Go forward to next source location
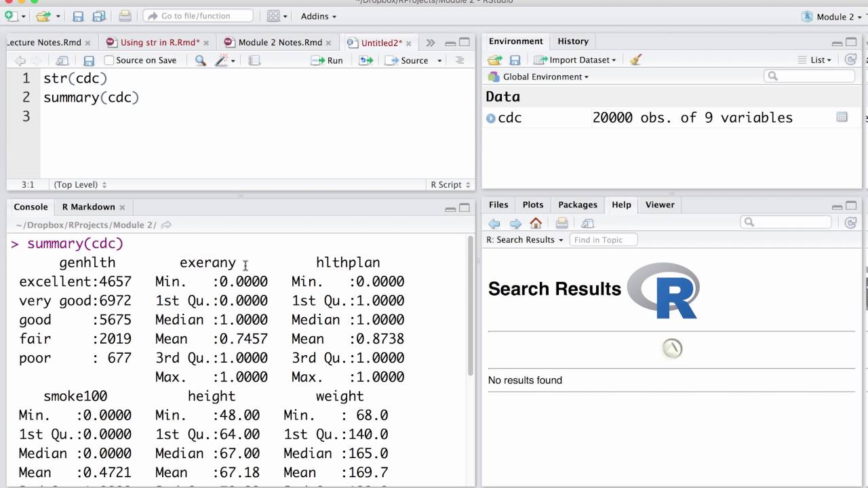The height and width of the screenshot is (488, 868). coord(37,60)
